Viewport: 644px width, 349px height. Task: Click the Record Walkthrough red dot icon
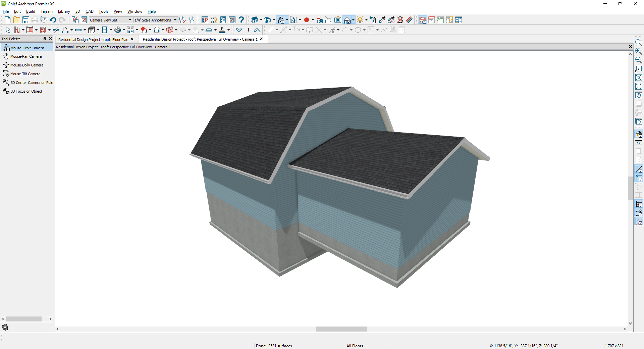click(307, 19)
